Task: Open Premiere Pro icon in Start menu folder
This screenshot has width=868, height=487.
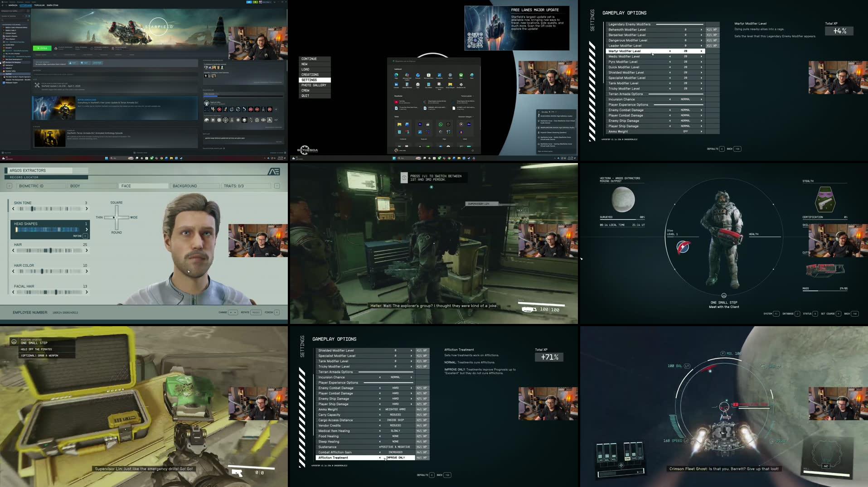Action: (420, 125)
